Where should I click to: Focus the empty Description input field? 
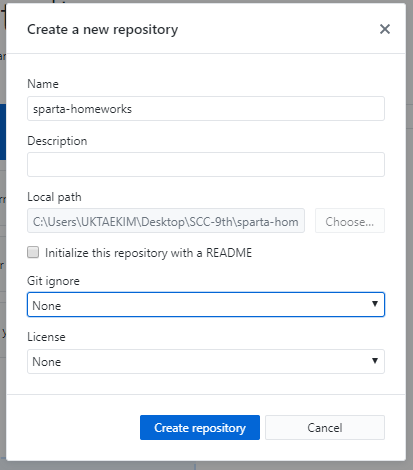pyautogui.click(x=206, y=164)
